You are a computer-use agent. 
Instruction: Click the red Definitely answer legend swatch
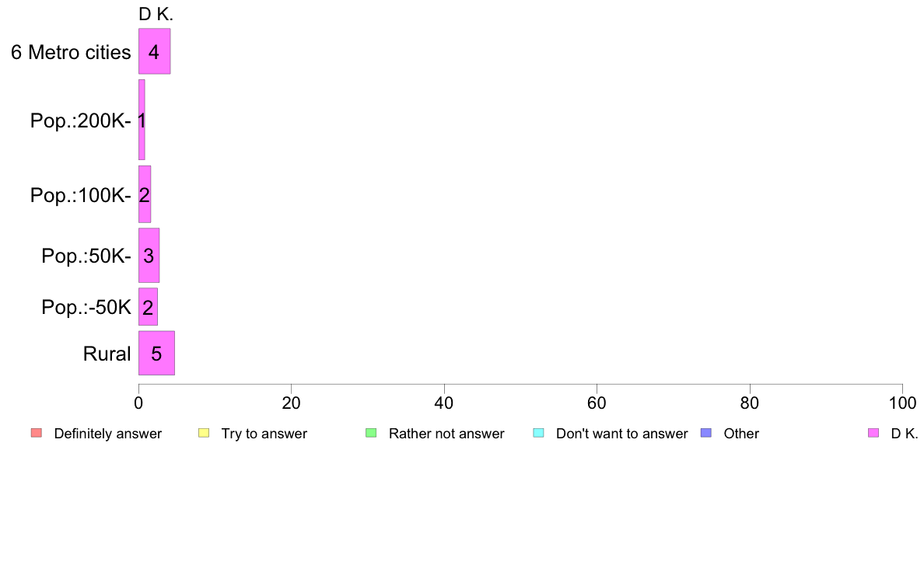coord(37,433)
